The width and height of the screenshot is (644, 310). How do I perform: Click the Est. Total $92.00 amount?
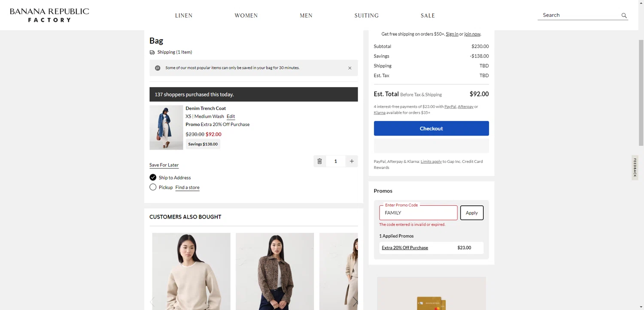(479, 94)
